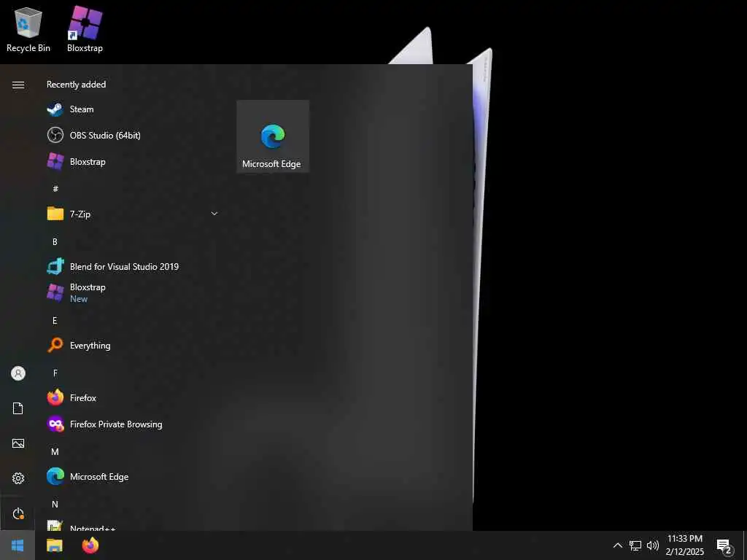Open Firefox from the taskbar

click(90, 545)
